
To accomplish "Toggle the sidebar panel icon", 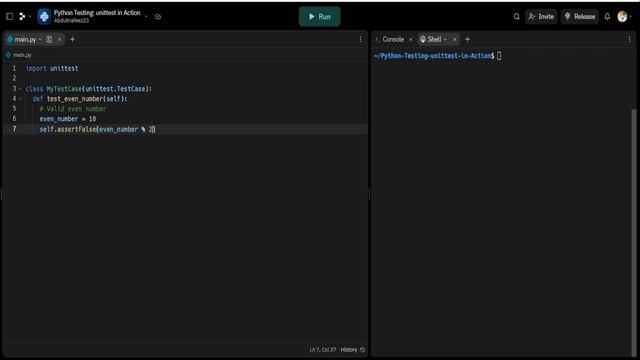I will point(10,16).
